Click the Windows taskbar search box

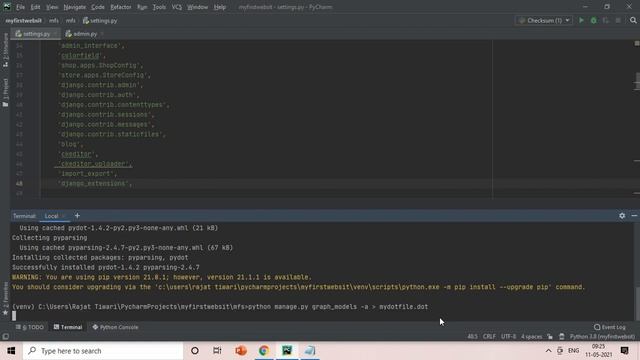(x=103, y=351)
